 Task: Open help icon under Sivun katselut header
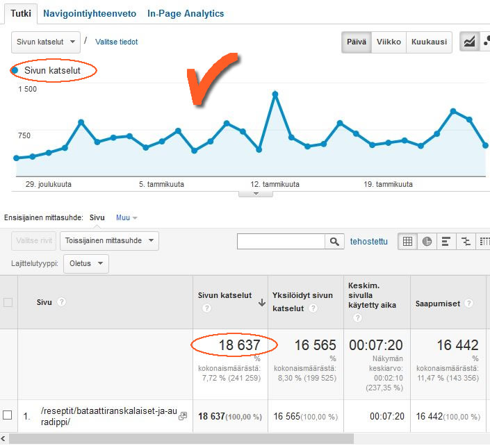(206, 308)
